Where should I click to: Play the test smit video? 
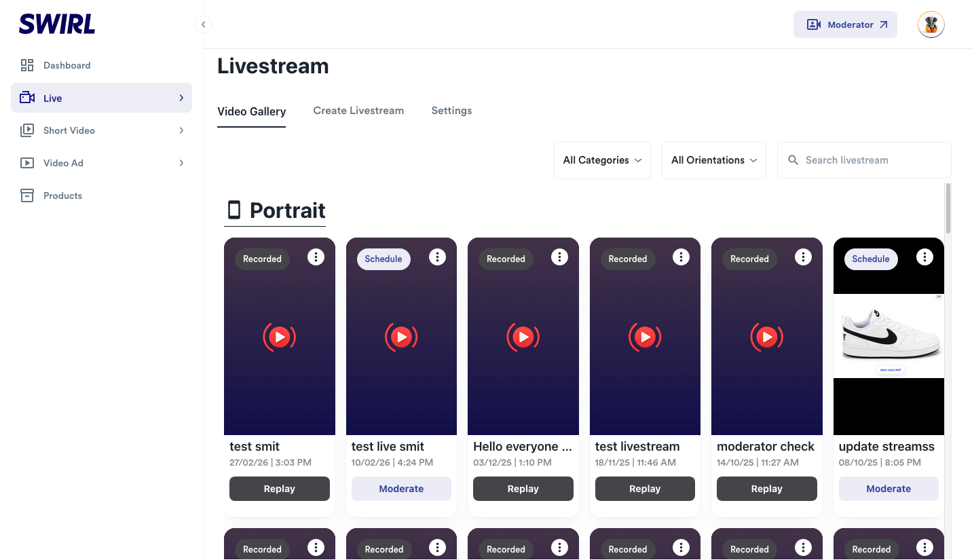tap(280, 337)
